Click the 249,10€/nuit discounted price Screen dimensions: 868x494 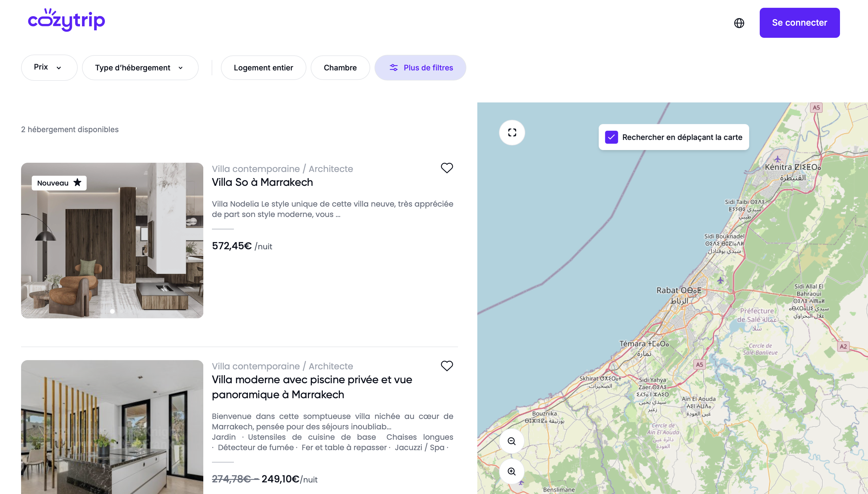(289, 479)
